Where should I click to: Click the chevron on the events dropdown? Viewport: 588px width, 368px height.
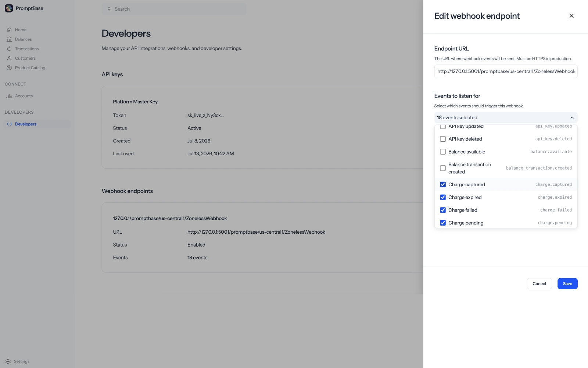coord(572,117)
